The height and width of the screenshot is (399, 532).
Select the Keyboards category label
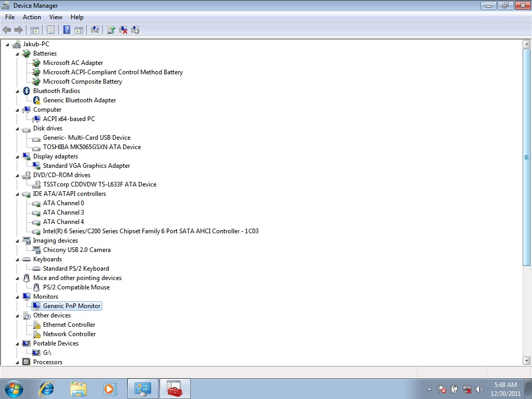tap(47, 259)
